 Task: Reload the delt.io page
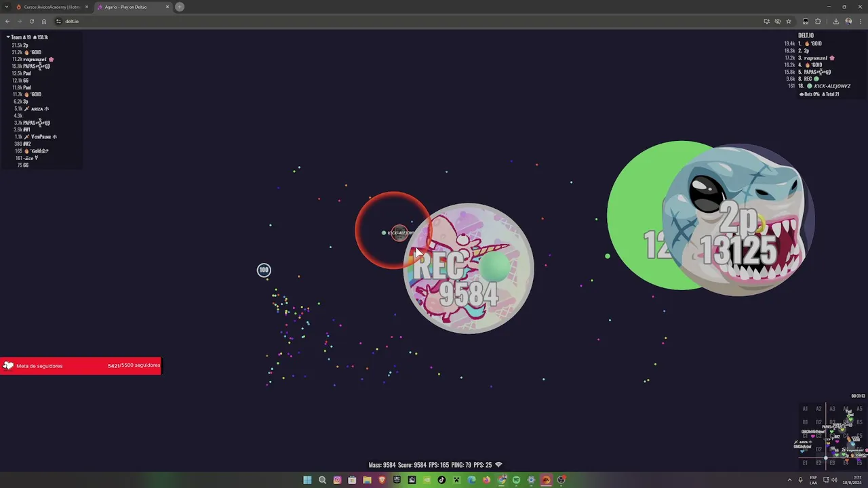click(31, 21)
